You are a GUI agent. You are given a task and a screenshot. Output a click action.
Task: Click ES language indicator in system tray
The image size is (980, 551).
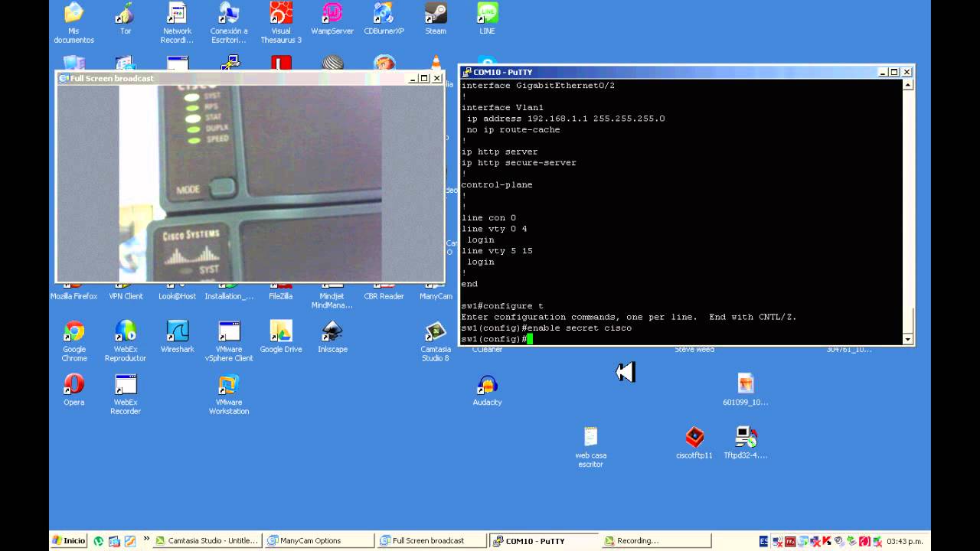click(763, 541)
